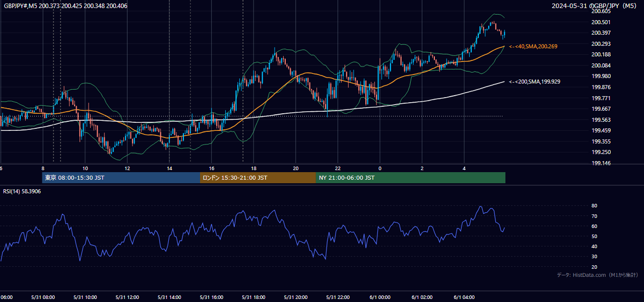Click hour label 12 on chart time axis
Screen dimensions: 644x302
pyautogui.click(x=127, y=168)
